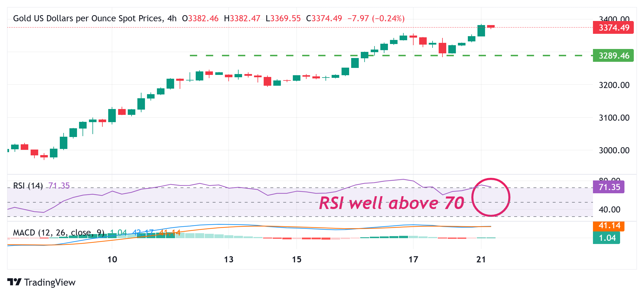Click the red 3374.49 current price label
The height and width of the screenshot is (295, 644).
pyautogui.click(x=613, y=28)
